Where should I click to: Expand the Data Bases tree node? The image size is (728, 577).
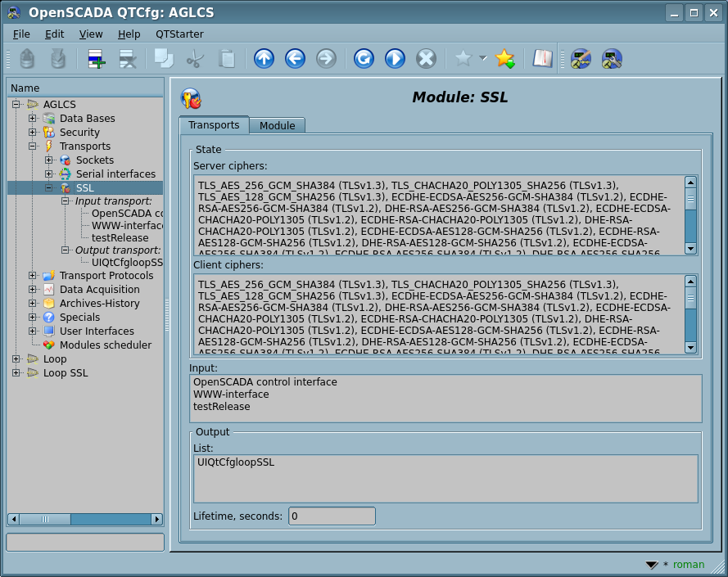pyautogui.click(x=33, y=119)
